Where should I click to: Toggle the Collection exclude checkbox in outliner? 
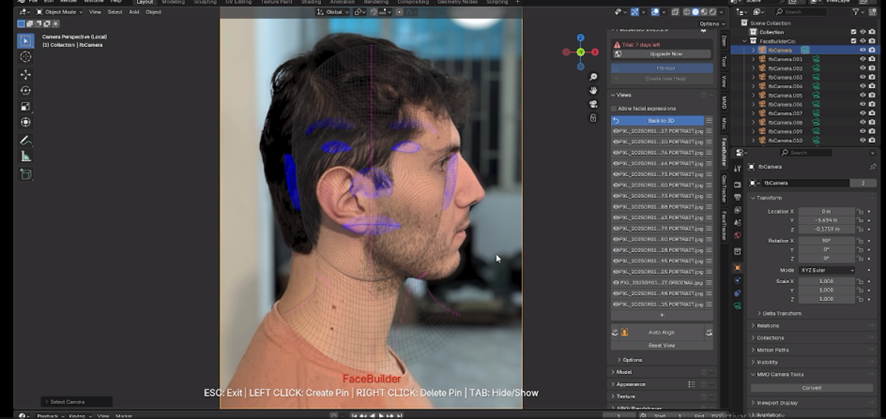click(853, 31)
